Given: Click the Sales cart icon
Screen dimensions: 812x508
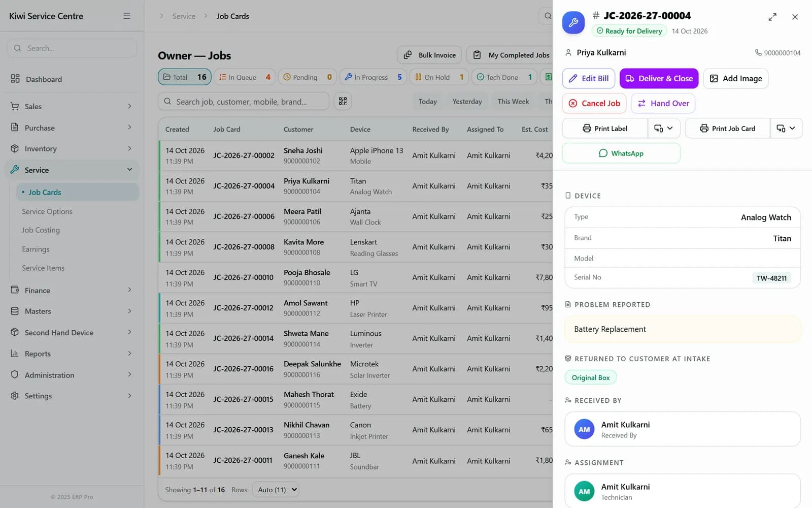Looking at the screenshot, I should click(x=15, y=106).
